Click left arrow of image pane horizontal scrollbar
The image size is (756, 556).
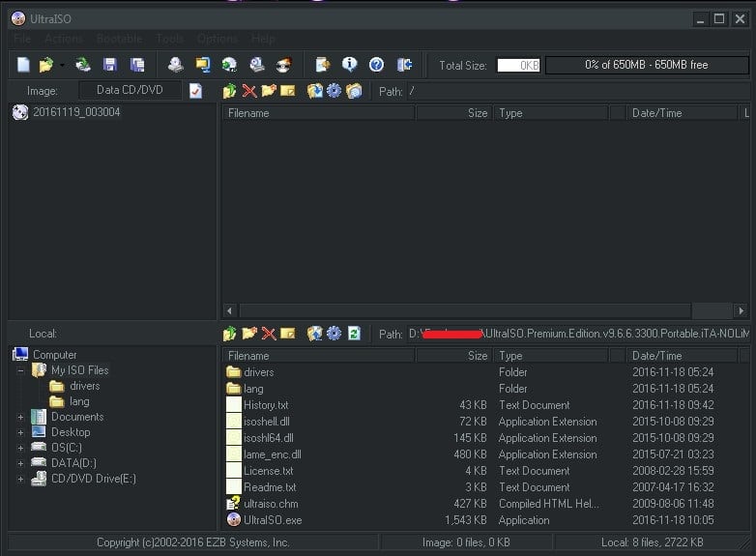229,311
